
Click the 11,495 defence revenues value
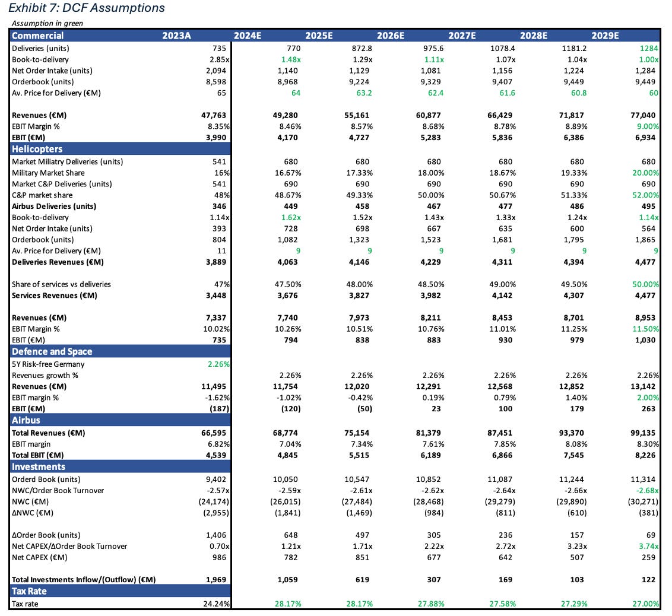tap(214, 387)
